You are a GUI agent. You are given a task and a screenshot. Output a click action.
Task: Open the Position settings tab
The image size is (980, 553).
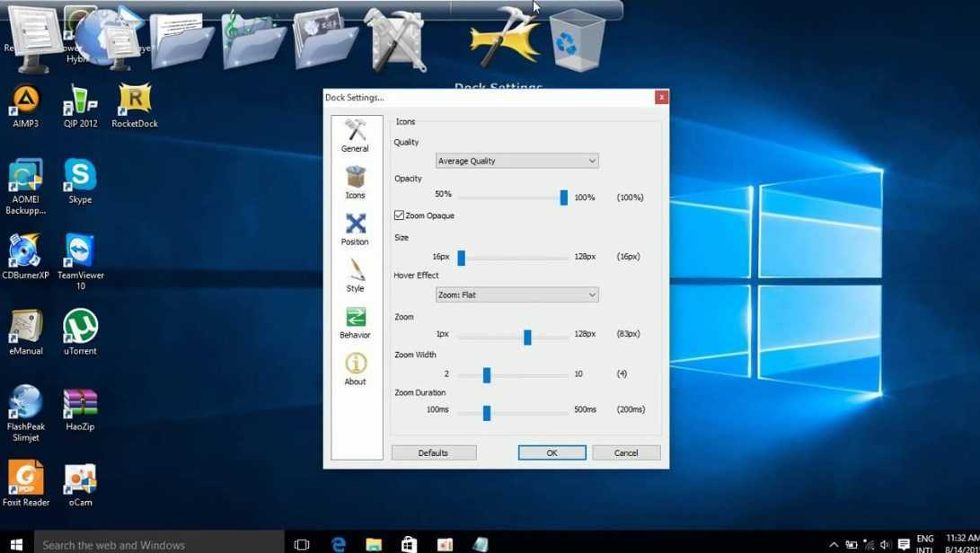(355, 229)
